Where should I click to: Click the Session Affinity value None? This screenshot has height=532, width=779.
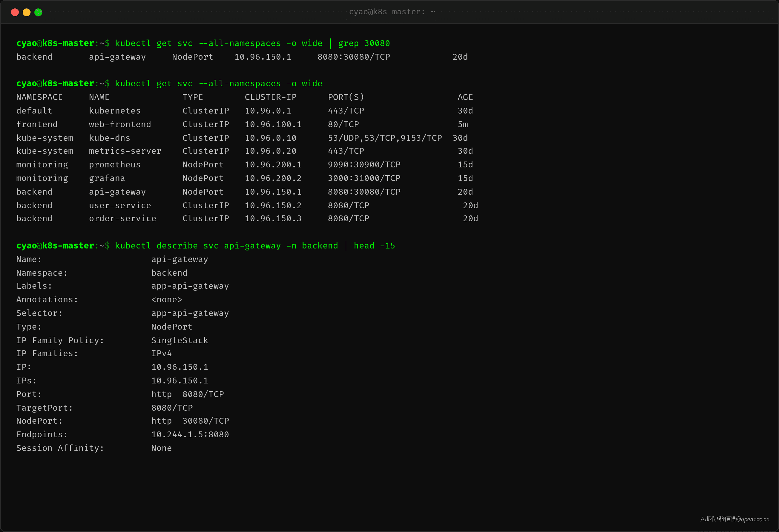[x=162, y=448]
